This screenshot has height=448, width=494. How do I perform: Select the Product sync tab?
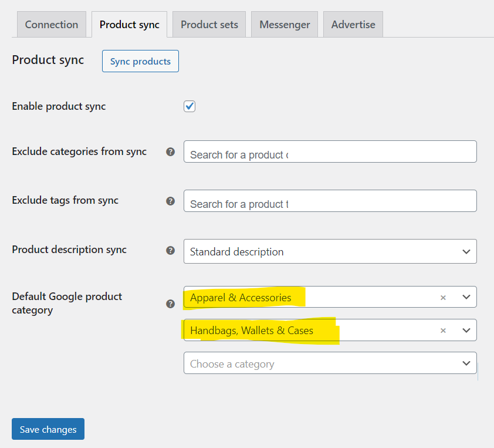(130, 25)
